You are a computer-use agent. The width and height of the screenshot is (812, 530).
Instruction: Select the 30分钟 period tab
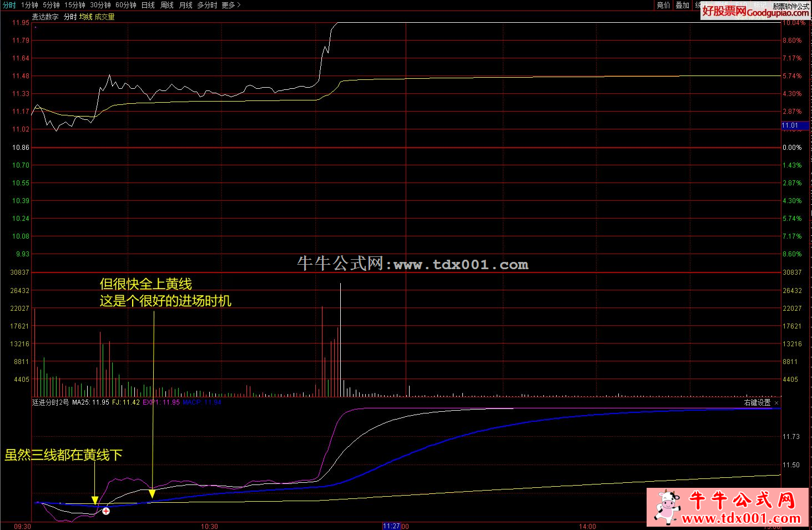pos(100,5)
